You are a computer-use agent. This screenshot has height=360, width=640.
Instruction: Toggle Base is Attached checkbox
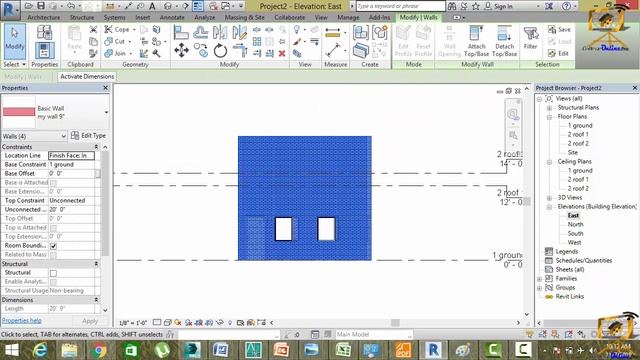pos(53,183)
